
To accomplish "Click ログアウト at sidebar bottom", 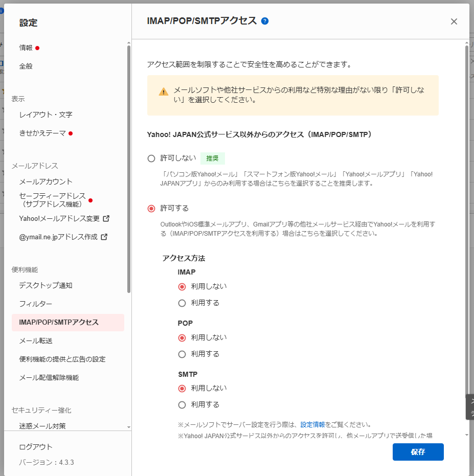I will pyautogui.click(x=36, y=447).
